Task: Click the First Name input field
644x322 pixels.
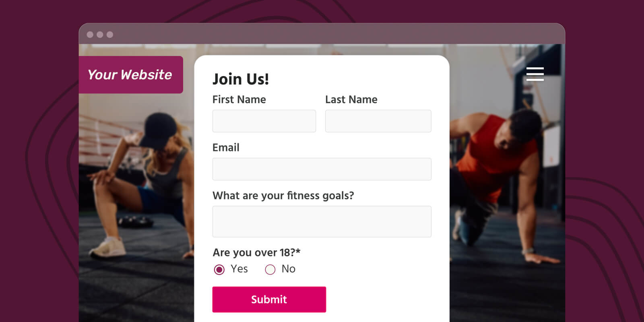Action: 264,121
